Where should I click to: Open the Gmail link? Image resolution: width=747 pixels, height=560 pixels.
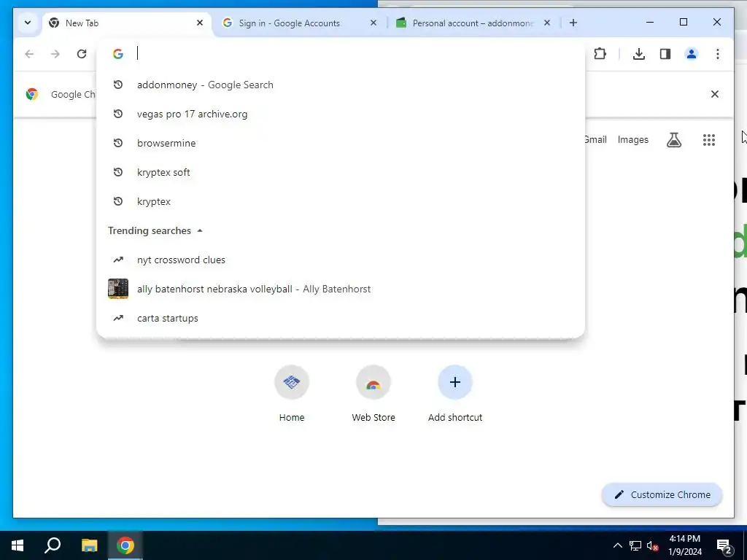(x=595, y=139)
